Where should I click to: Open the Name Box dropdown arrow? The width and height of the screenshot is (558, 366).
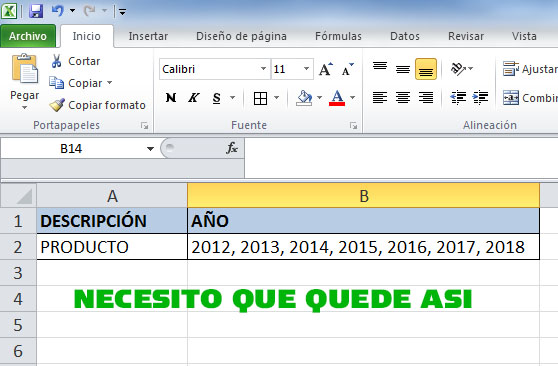pyautogui.click(x=150, y=148)
